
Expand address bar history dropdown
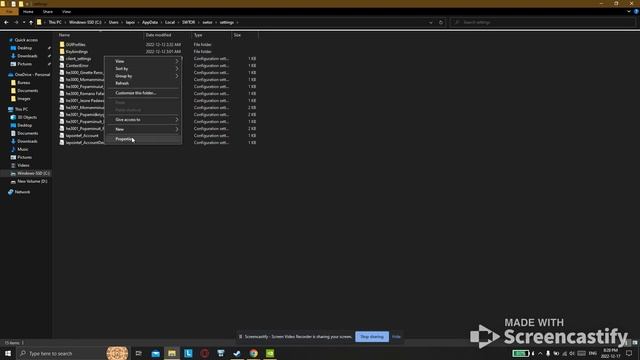tap(431, 22)
